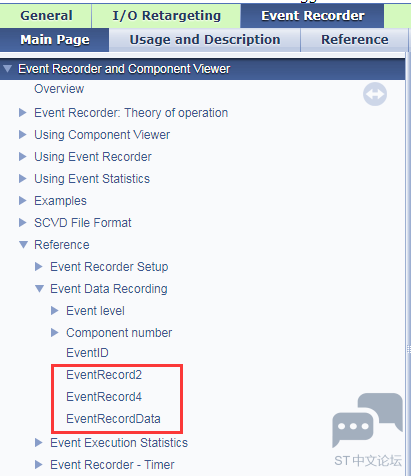Expand SCVD File Format node
Screen dimensions: 411x476
point(23,223)
